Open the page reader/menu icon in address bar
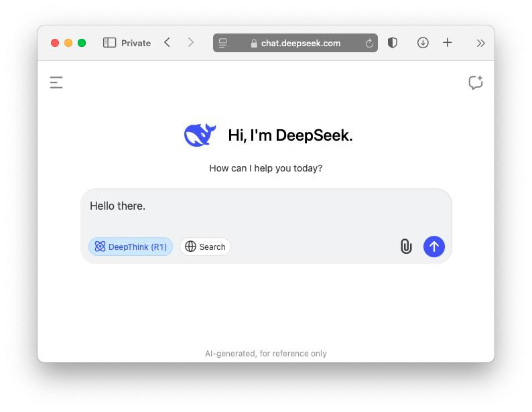Viewport: 532px width, 412px height. pos(223,43)
